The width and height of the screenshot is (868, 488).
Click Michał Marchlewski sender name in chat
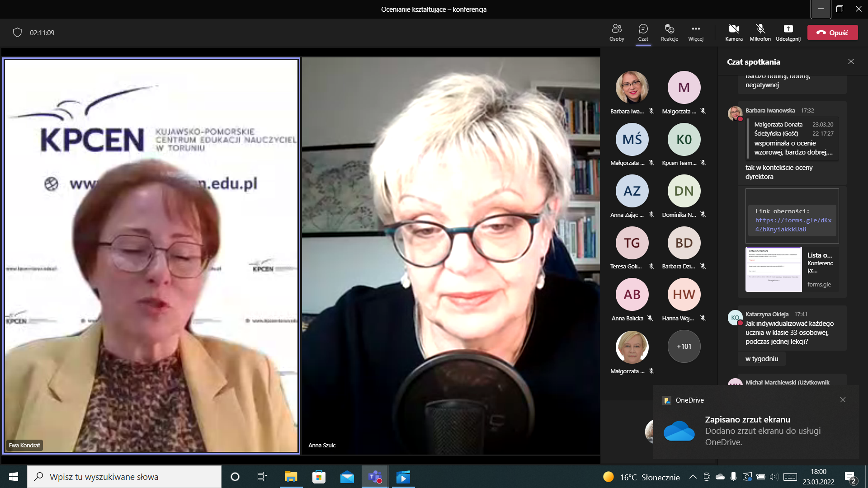[x=788, y=382]
